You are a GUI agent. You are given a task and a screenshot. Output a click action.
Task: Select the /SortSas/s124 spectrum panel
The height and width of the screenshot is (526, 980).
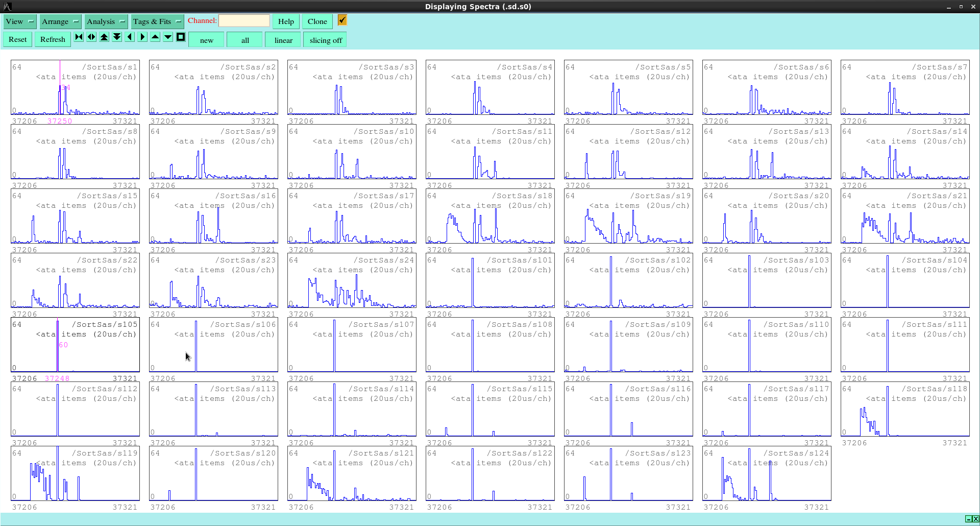coord(767,473)
